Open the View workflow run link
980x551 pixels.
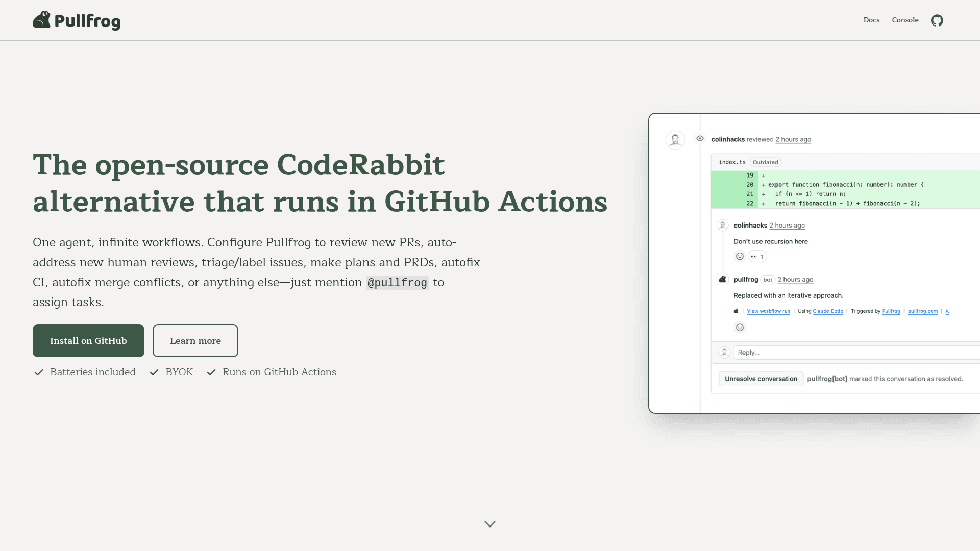[x=769, y=311]
